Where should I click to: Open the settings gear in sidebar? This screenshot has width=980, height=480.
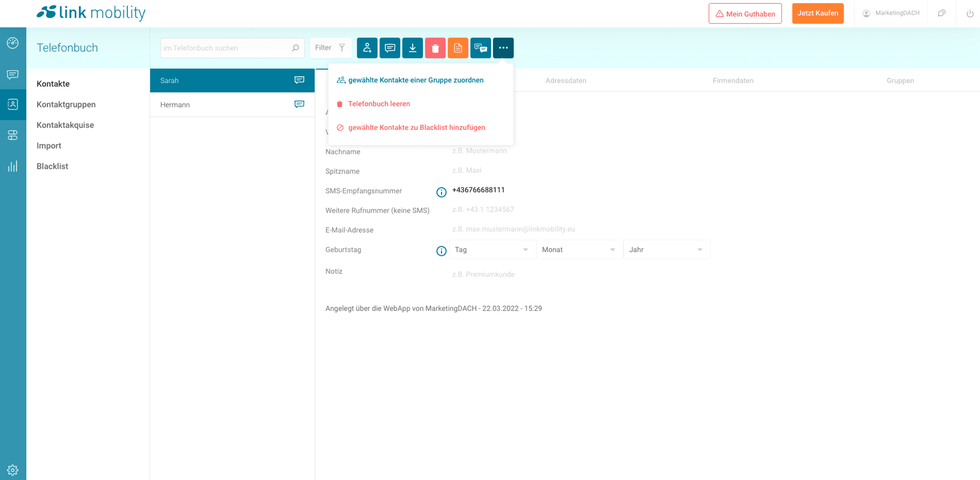(13, 470)
